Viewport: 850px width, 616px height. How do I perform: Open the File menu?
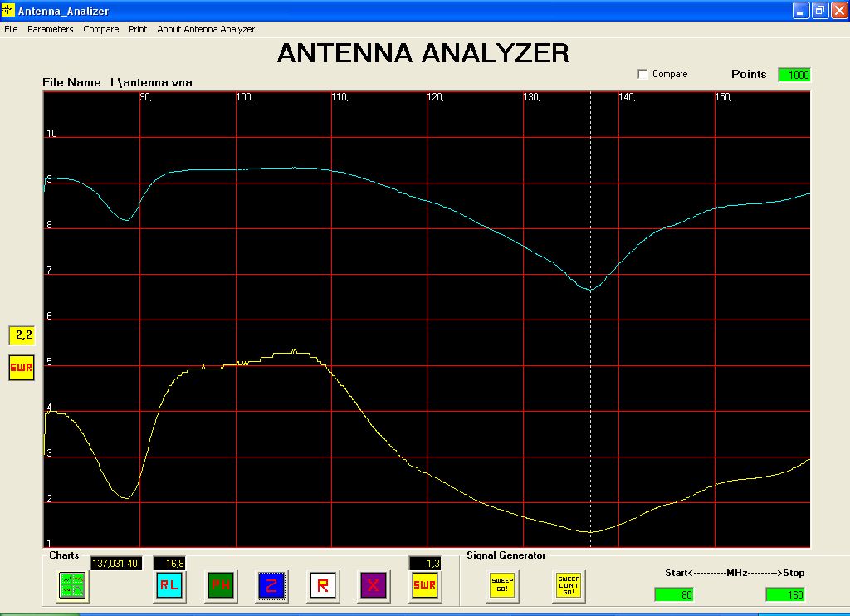(11, 29)
